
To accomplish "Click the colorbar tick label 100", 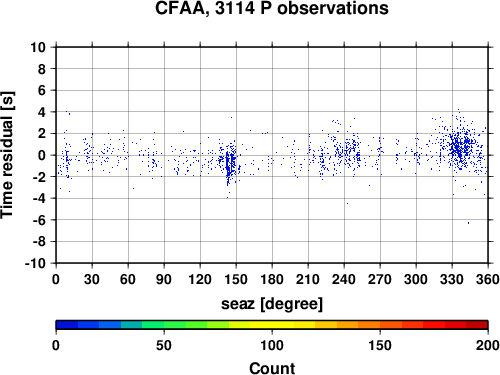I will pos(272,345).
